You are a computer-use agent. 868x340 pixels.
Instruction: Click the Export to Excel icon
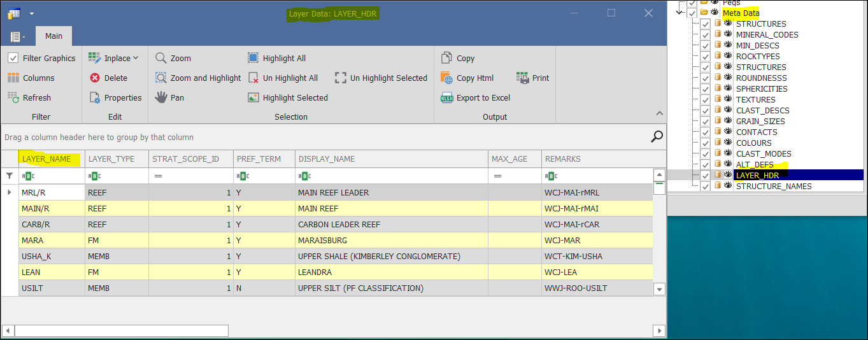click(446, 98)
